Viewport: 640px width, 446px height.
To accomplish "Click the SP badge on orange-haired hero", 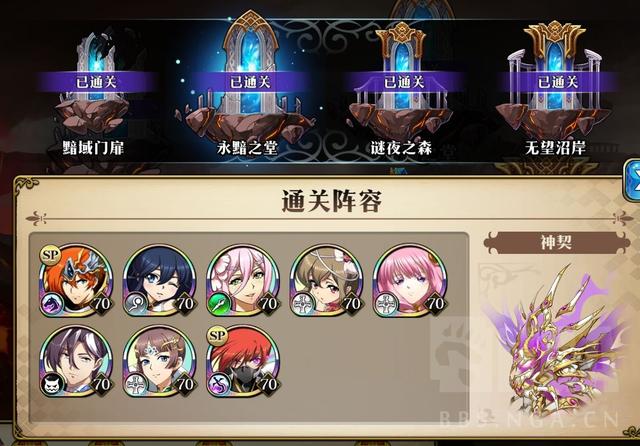I will click(x=51, y=255).
